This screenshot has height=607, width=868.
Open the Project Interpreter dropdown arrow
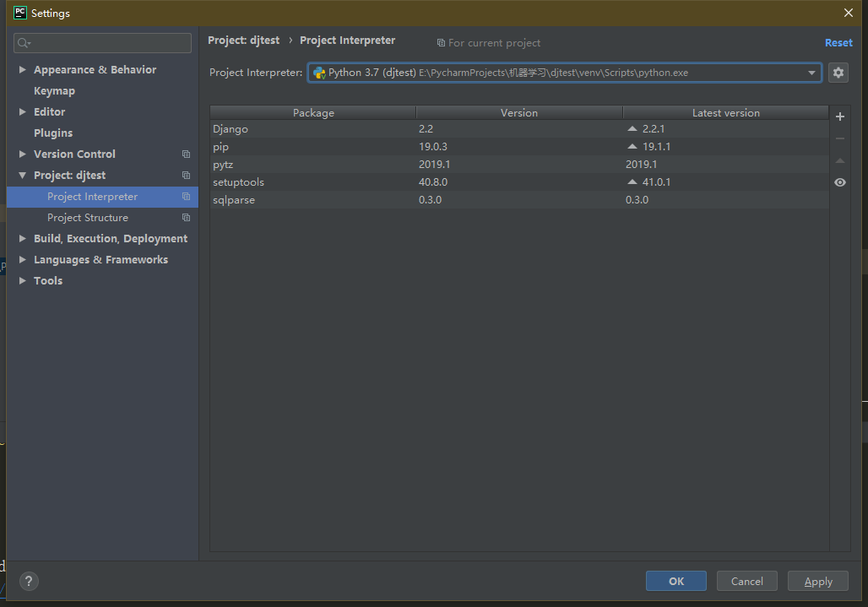click(811, 73)
